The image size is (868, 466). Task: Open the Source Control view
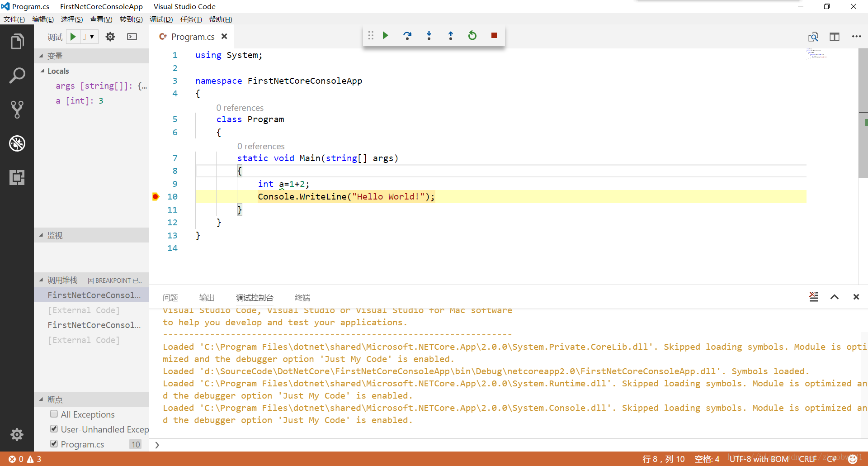tap(17, 109)
